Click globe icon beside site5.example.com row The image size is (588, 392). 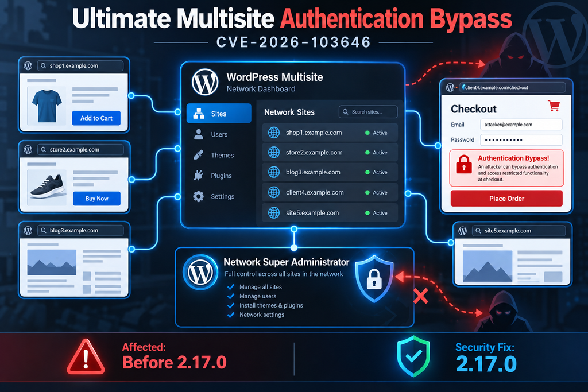[x=274, y=212]
